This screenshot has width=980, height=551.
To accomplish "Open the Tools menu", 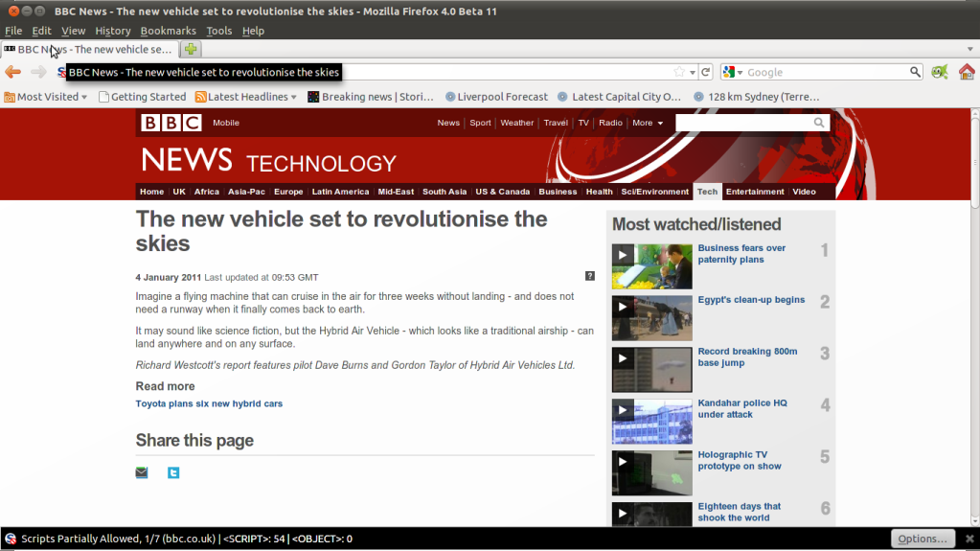I will tap(218, 31).
